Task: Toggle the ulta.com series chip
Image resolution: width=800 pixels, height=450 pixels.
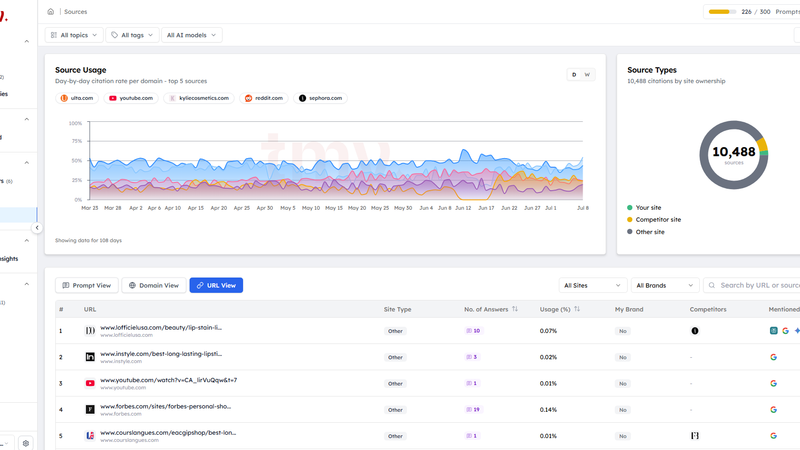Action: (x=77, y=98)
